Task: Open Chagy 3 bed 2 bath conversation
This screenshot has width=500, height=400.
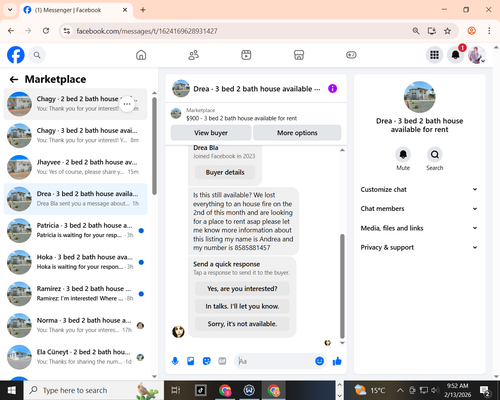Action: (x=75, y=135)
